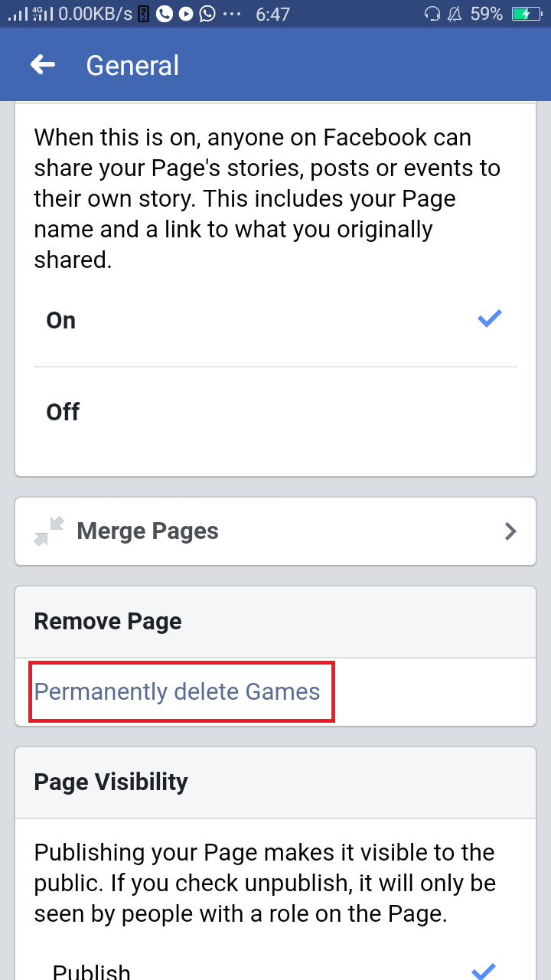Tap the Page Visibility section header
This screenshot has height=980, width=551.
[111, 782]
